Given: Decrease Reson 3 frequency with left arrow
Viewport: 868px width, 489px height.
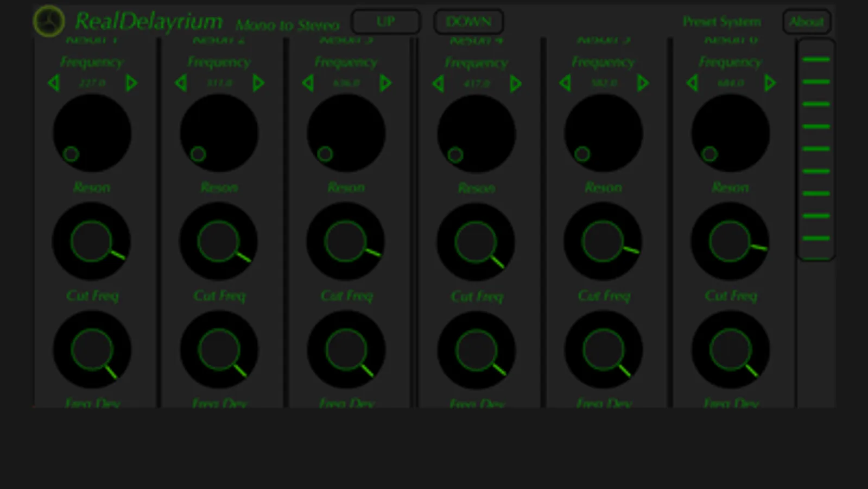Looking at the screenshot, I should (308, 83).
